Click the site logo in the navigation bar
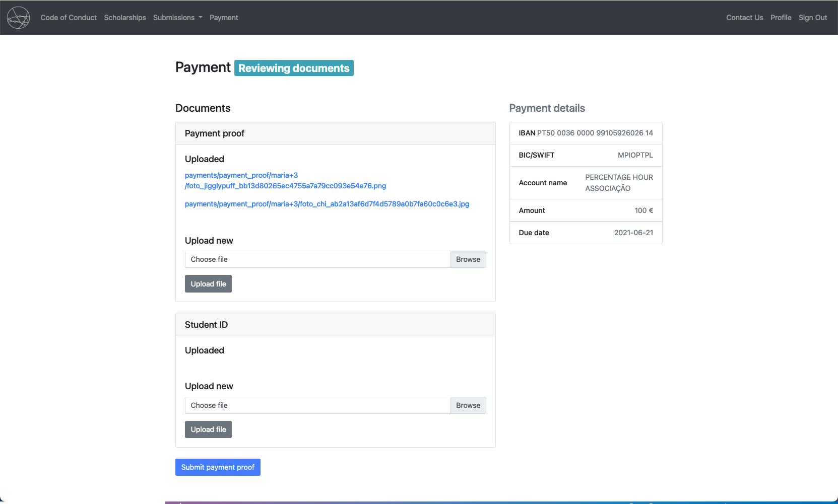The image size is (838, 504). coord(18,17)
